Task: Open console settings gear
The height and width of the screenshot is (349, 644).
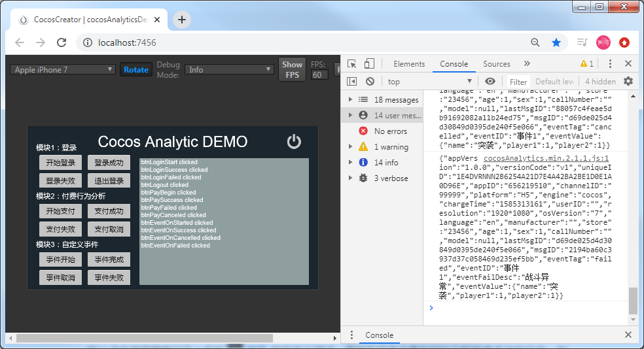Action: coord(628,81)
